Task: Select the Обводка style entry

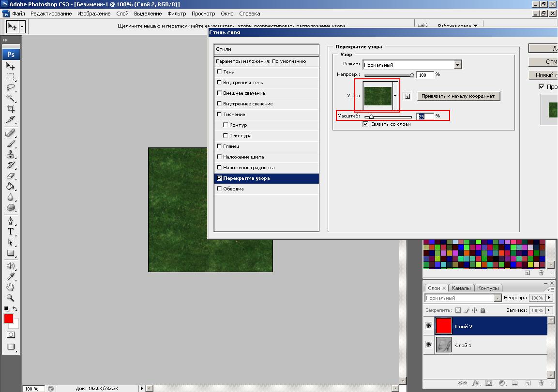Action: pos(233,189)
